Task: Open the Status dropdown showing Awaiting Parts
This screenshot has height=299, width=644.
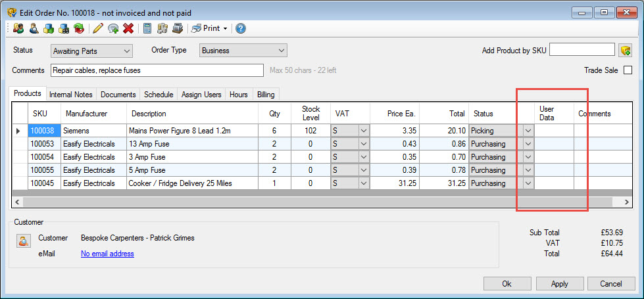Action: [x=91, y=51]
